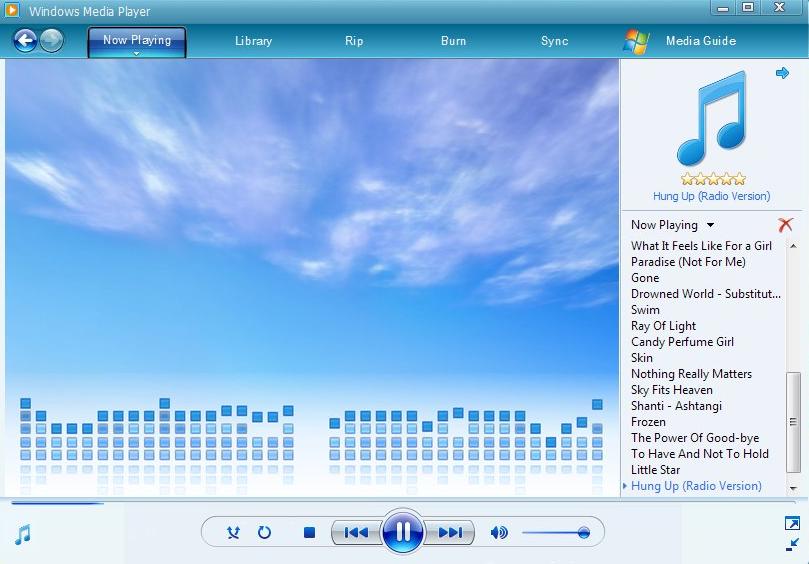
Task: Select Candy Perfume Girl track
Action: tap(682, 342)
